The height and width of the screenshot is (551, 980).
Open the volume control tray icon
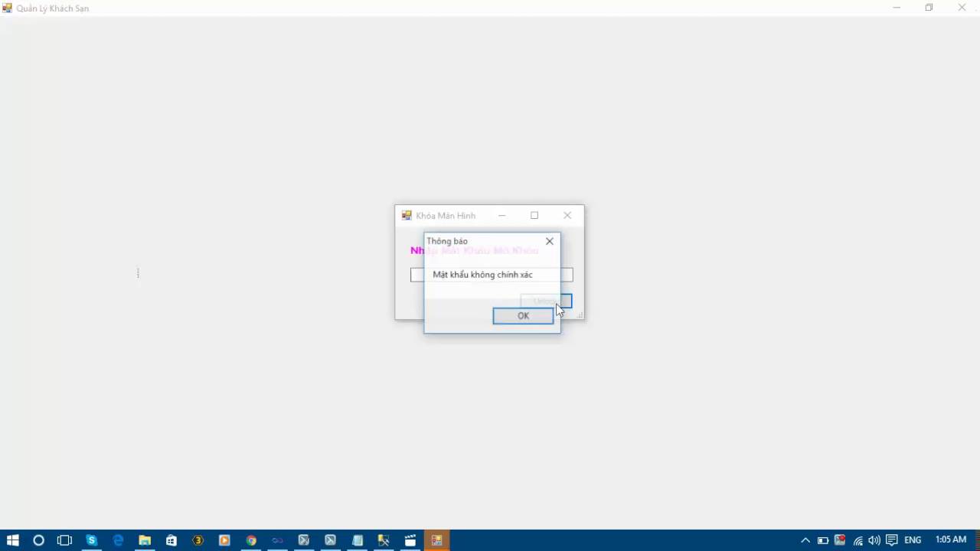click(x=874, y=540)
